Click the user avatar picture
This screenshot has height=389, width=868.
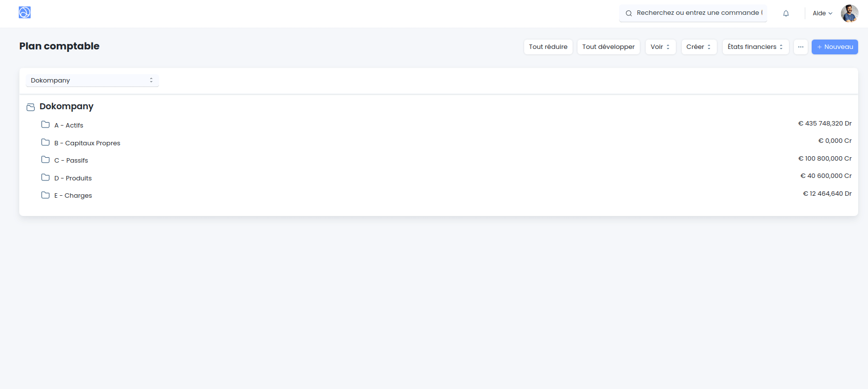coord(849,13)
